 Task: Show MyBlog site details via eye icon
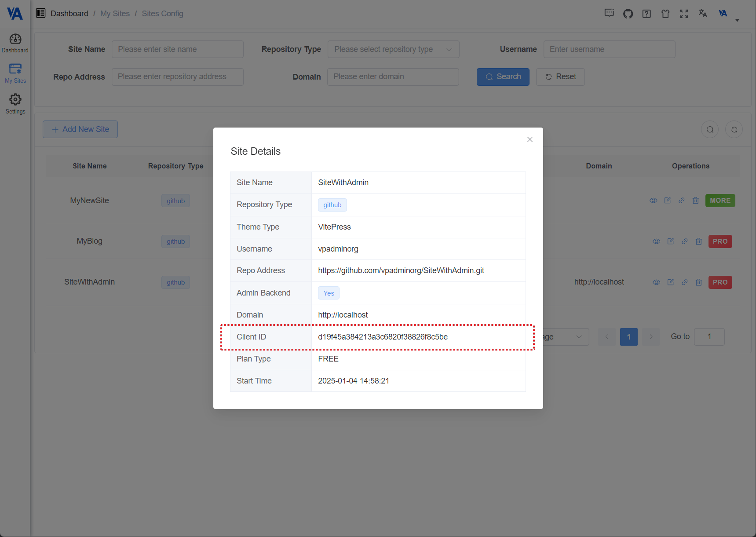coord(656,241)
